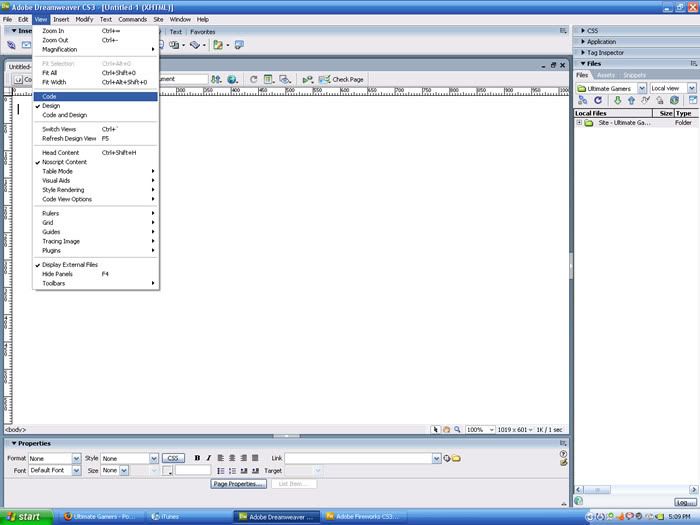Select the Hand tool in status bar

click(x=446, y=429)
